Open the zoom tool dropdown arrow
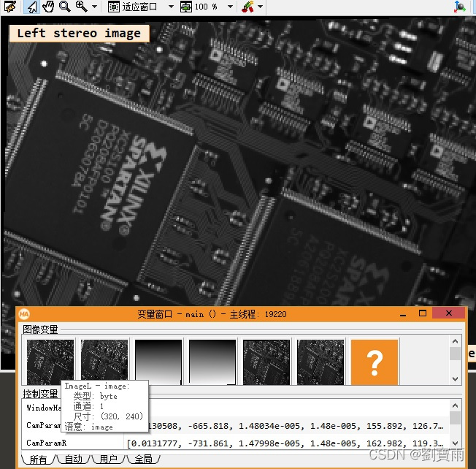This screenshot has height=469, width=476. click(x=94, y=7)
